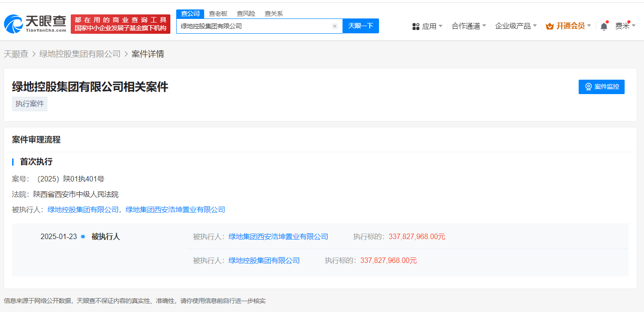Expand the 企业级产品 dropdown
644x312 pixels.
tap(516, 26)
